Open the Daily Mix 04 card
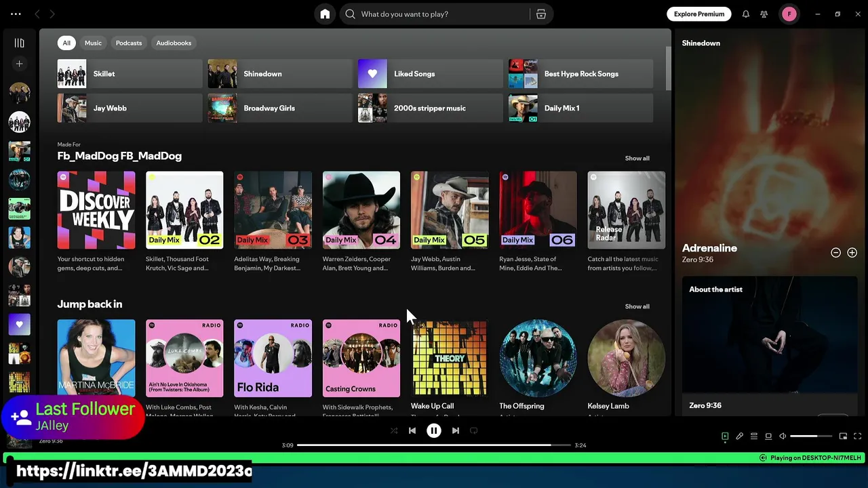Viewport: 868px width, 488px height. pos(361,222)
